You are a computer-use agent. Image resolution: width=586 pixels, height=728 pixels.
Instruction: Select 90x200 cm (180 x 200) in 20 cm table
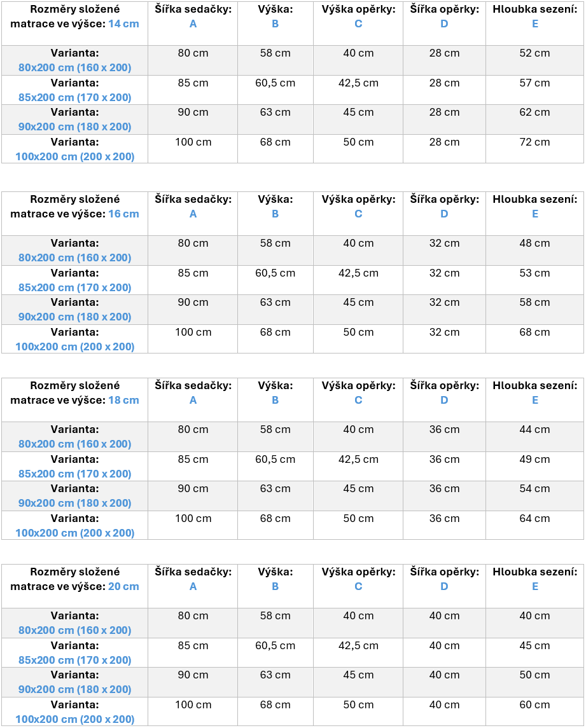(75, 689)
